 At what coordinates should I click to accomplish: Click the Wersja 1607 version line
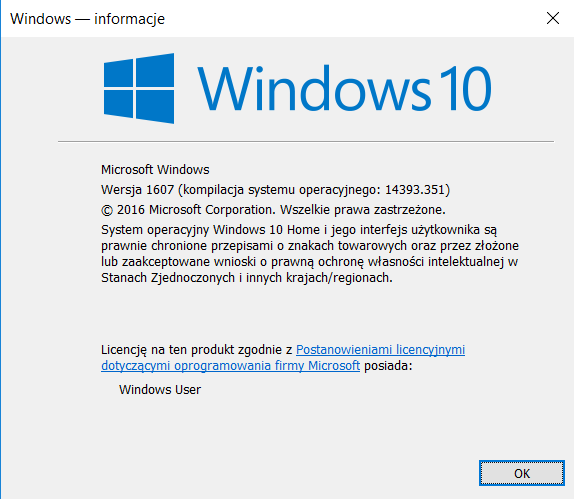(x=275, y=190)
